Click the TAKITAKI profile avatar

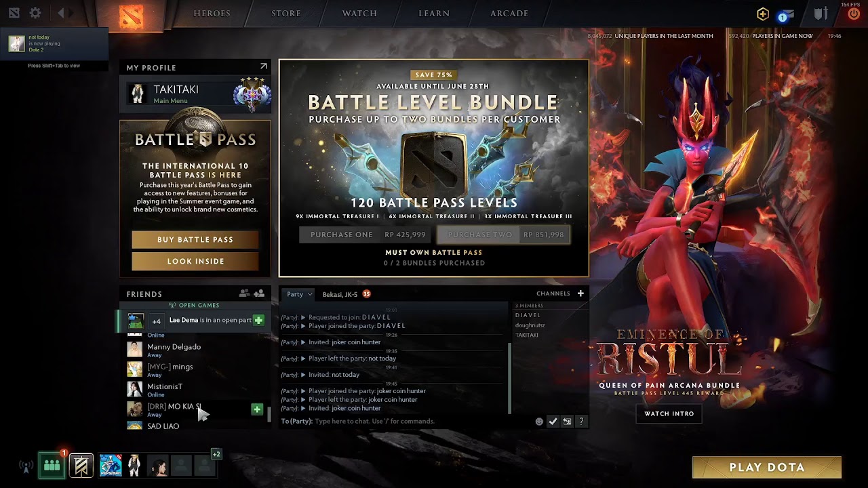point(138,94)
